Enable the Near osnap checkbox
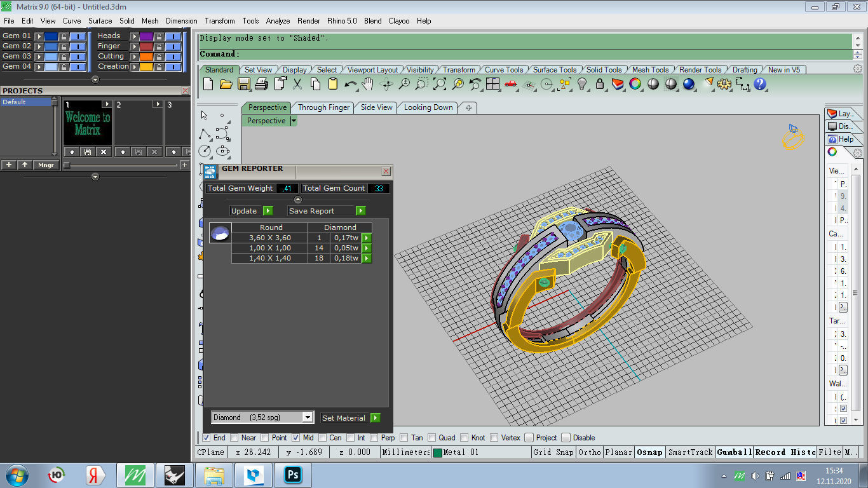Image resolution: width=868 pixels, height=488 pixels. click(234, 438)
